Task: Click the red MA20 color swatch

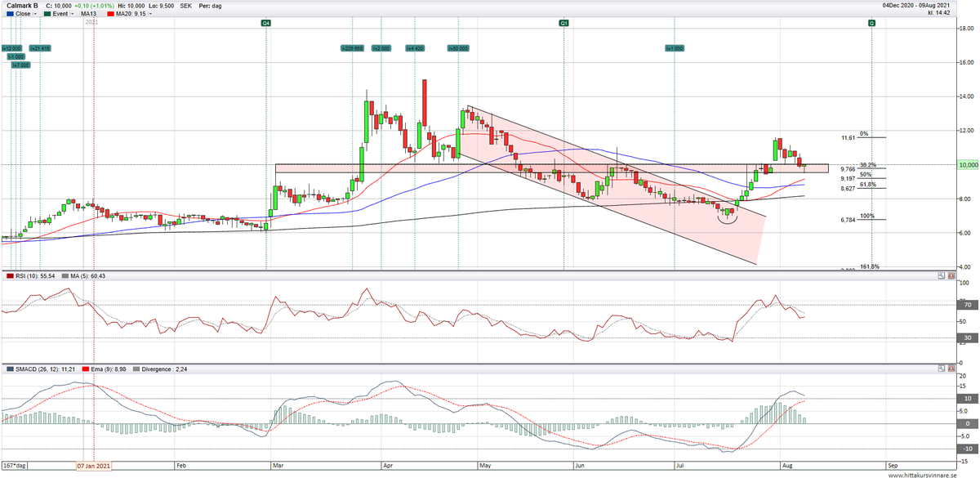Action: point(110,14)
